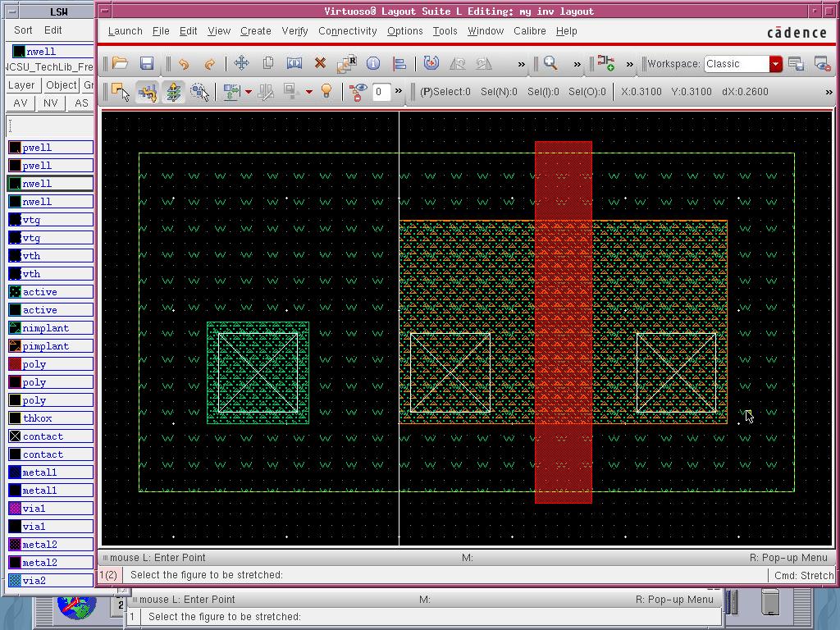Click the eye display-levels icon
The width and height of the screenshot is (840, 630).
(358, 92)
